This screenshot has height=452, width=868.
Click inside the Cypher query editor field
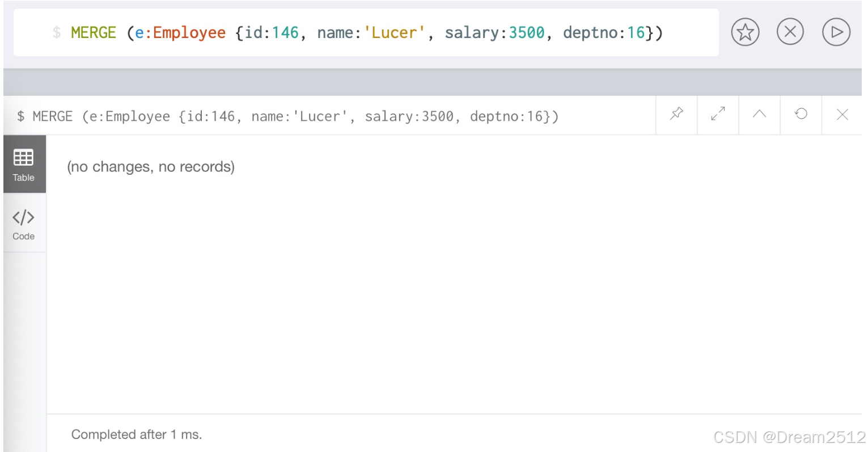click(x=366, y=32)
